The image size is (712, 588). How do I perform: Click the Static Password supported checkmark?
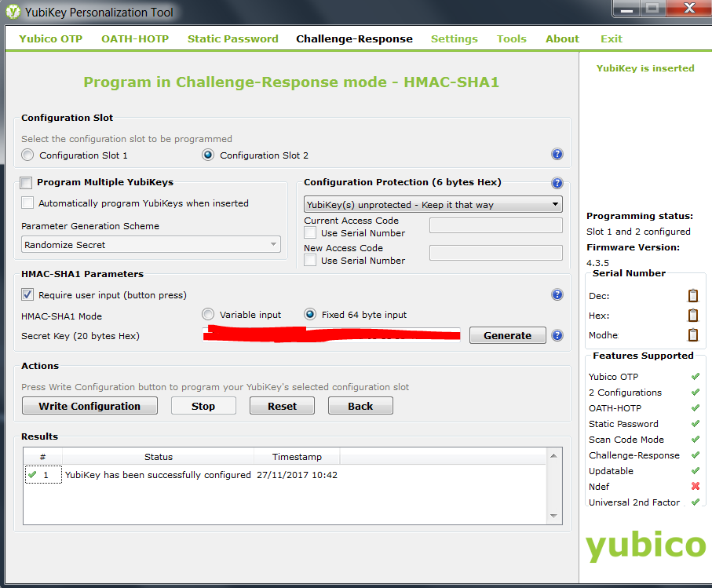click(696, 424)
